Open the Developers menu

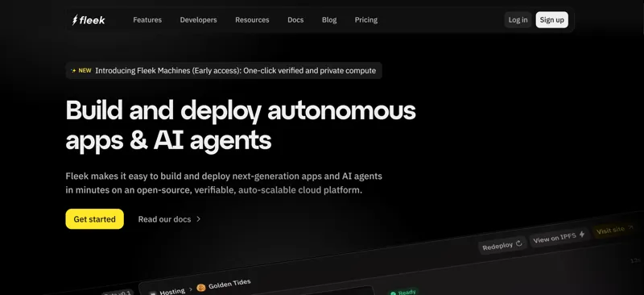pyautogui.click(x=198, y=20)
